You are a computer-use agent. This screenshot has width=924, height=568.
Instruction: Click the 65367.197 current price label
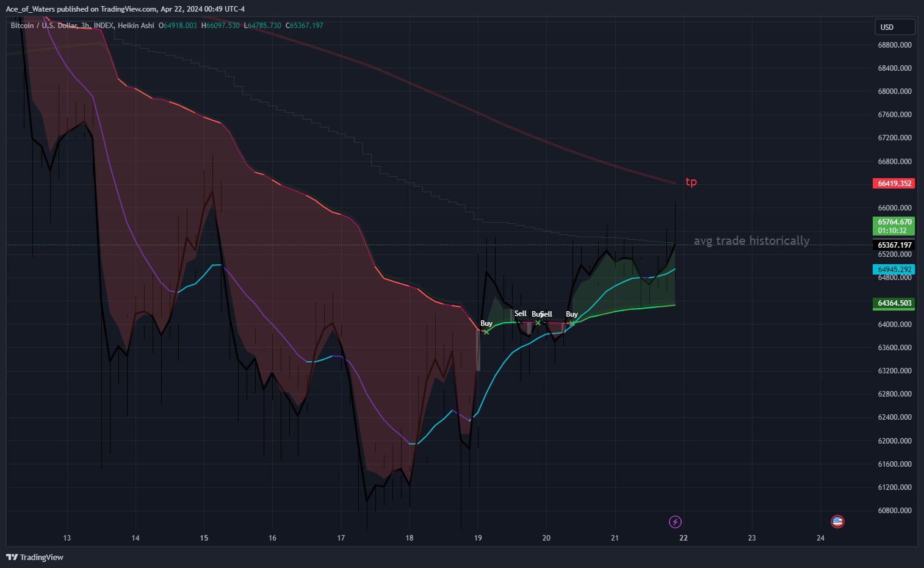[x=894, y=245]
